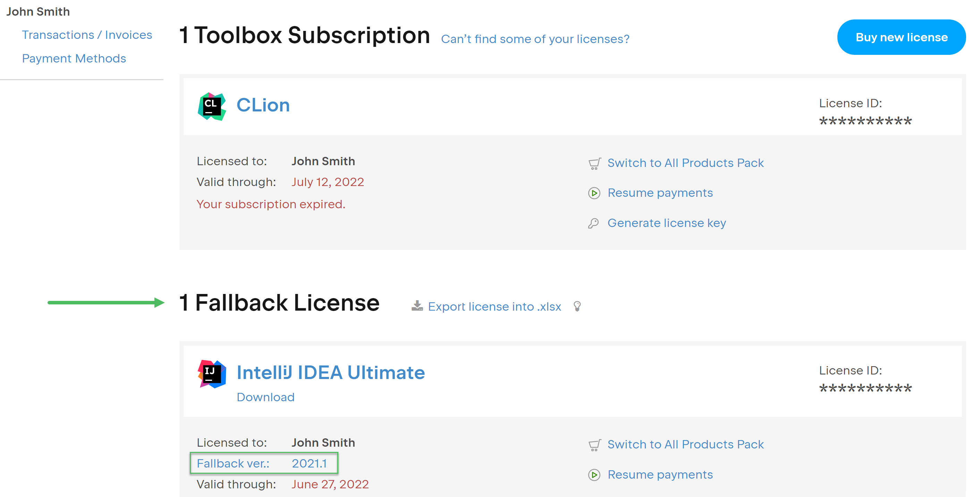Click Export license into .xlsx link

point(494,307)
